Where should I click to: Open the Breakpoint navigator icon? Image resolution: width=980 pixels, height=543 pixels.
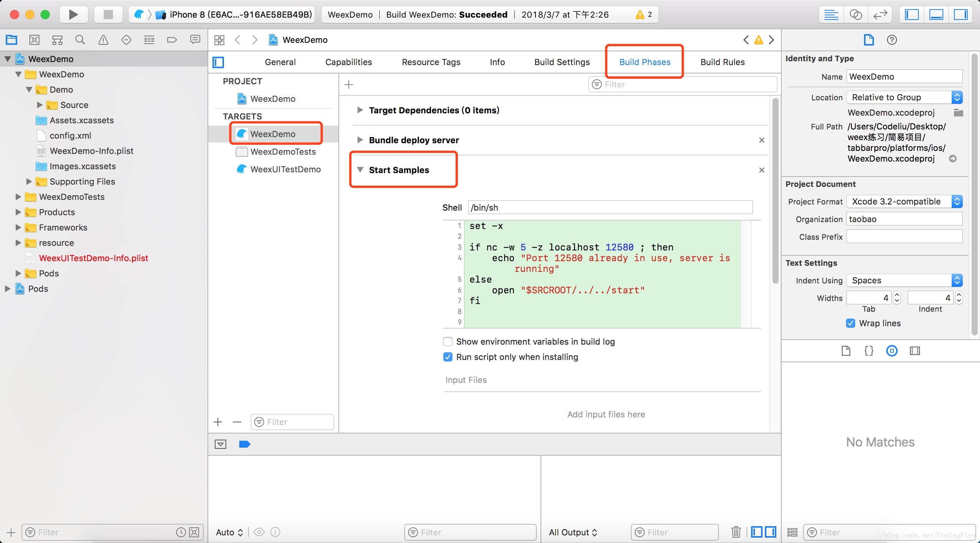pos(172,40)
